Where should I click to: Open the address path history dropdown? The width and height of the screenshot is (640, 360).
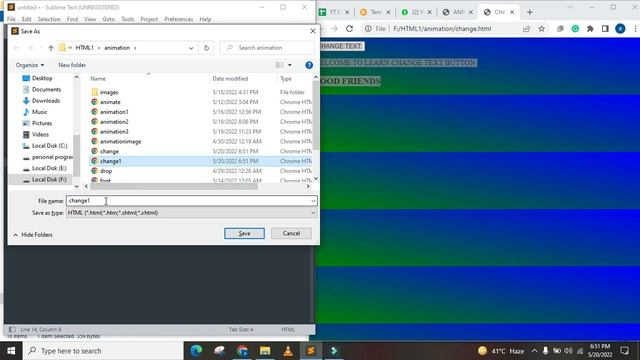point(191,48)
